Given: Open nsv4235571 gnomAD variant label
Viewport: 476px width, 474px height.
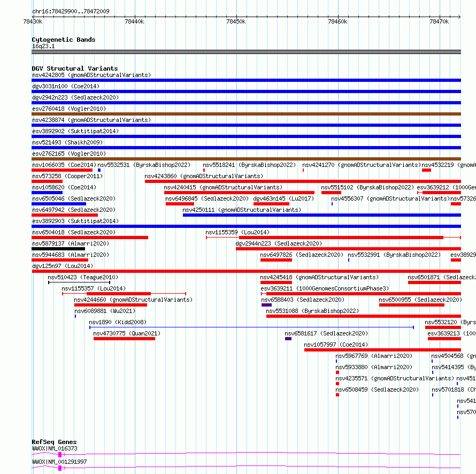Looking at the screenshot, I should 395,378.
